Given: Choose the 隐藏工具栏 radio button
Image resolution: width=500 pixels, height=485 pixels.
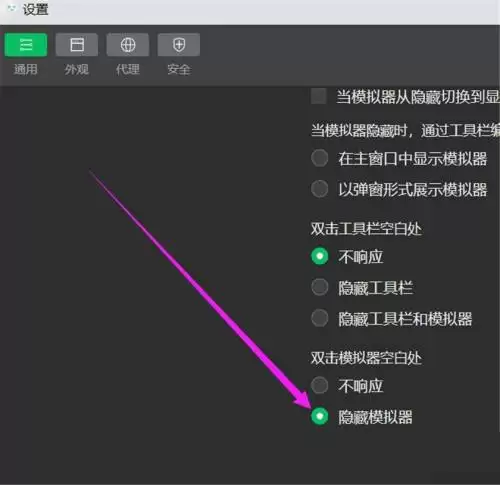Looking at the screenshot, I should pos(320,287).
